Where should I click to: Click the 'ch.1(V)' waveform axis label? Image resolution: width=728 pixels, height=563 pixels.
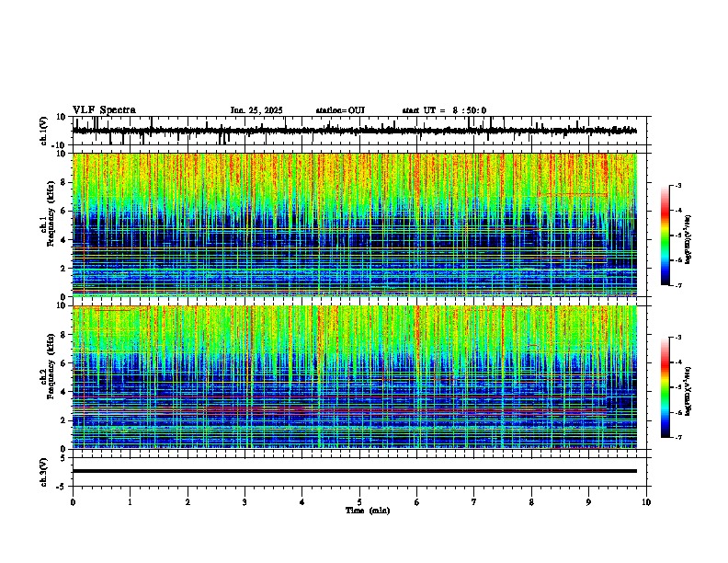pos(44,131)
